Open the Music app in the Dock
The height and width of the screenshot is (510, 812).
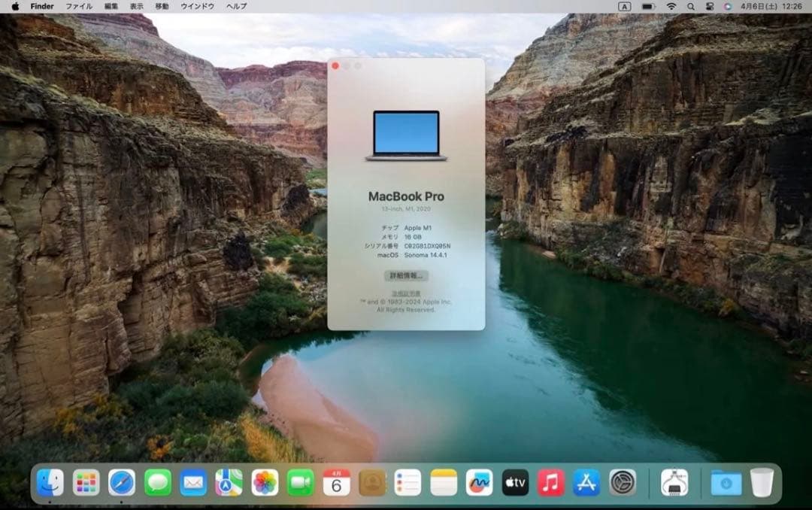551,482
